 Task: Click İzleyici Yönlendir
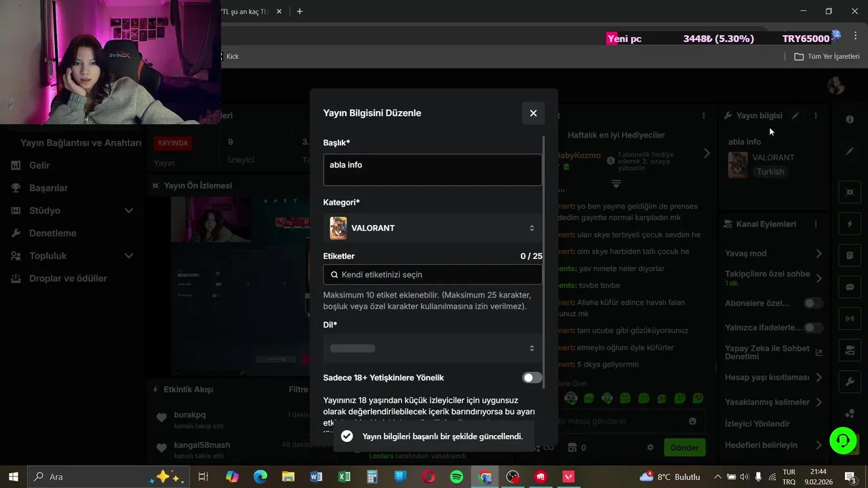pos(757,424)
